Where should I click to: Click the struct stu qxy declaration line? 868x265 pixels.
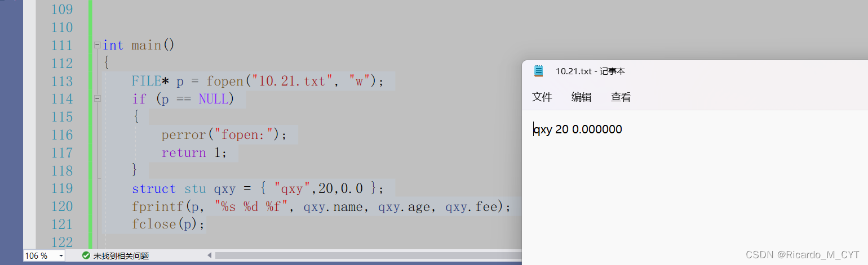258,188
